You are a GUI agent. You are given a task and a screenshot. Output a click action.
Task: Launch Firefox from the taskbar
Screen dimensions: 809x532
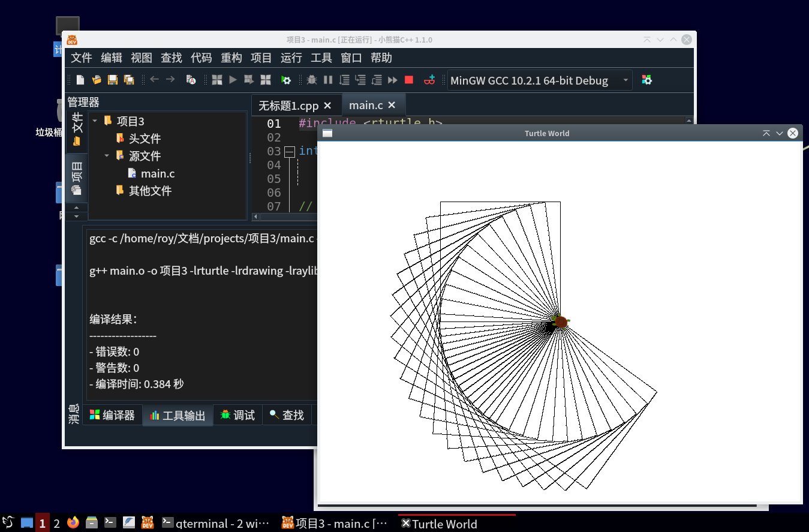pos(73,523)
